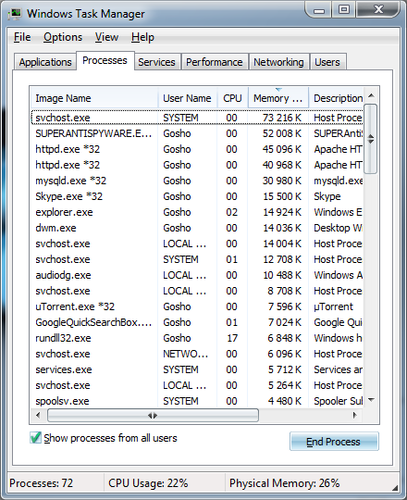
Task: Sort by the Memory column header
Action: (x=278, y=98)
